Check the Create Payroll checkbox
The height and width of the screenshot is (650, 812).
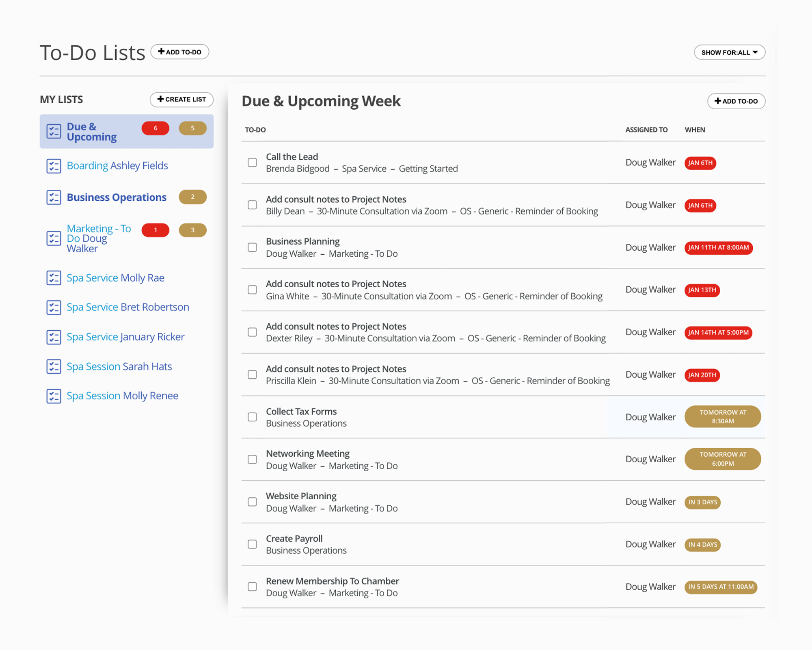coord(252,544)
